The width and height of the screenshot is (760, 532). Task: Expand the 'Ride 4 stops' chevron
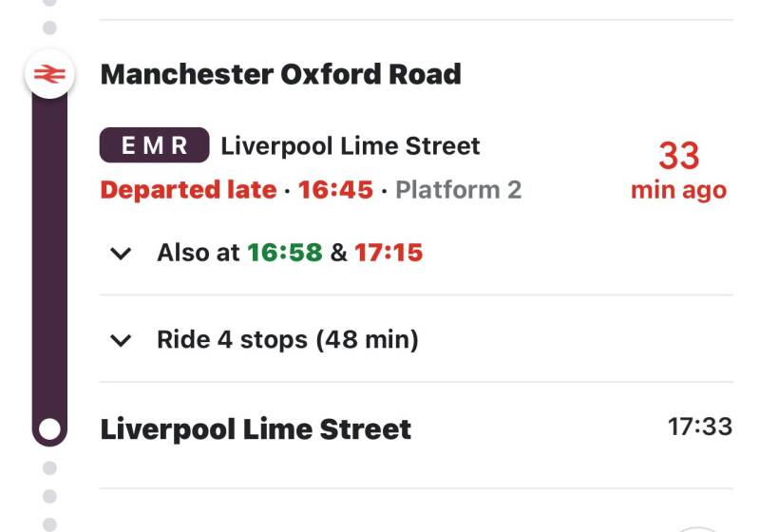(x=121, y=340)
